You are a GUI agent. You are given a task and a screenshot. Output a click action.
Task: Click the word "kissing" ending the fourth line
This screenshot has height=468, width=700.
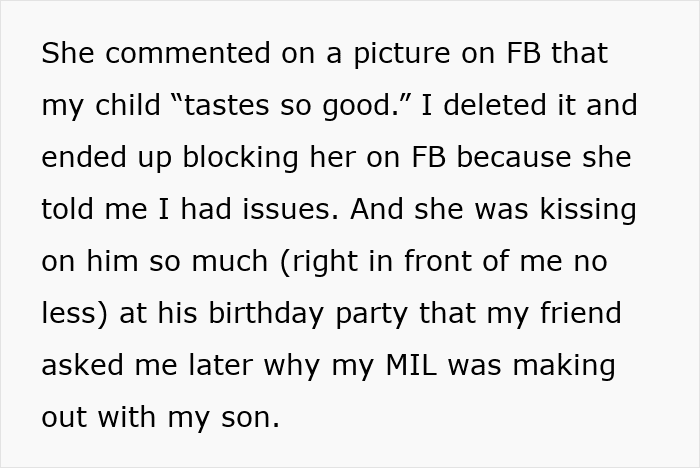(x=588, y=209)
